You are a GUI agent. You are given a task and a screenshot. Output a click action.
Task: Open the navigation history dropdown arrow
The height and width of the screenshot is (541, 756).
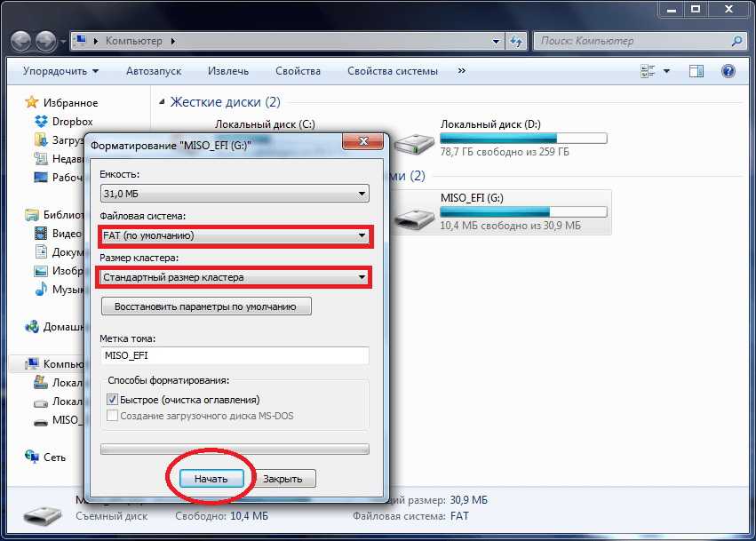click(x=63, y=42)
